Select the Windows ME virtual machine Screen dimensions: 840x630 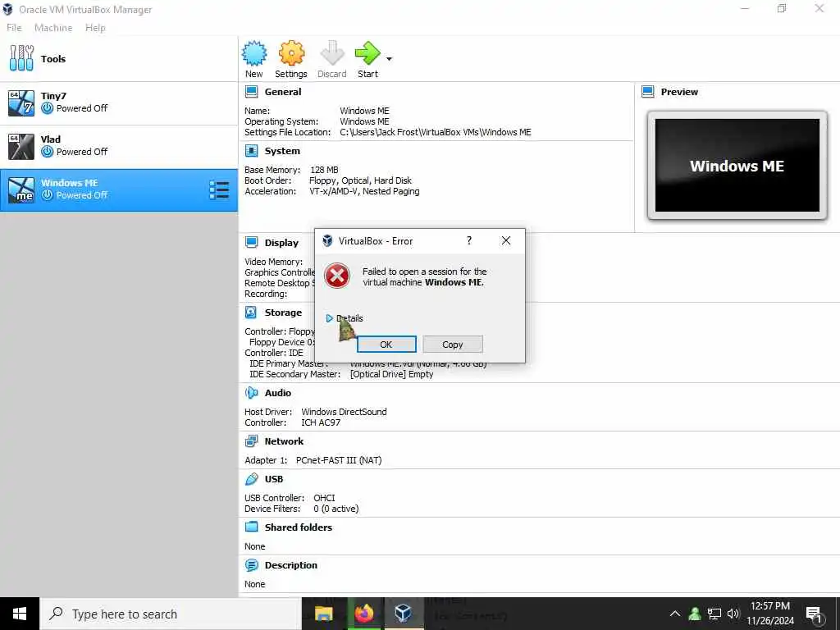click(x=118, y=189)
